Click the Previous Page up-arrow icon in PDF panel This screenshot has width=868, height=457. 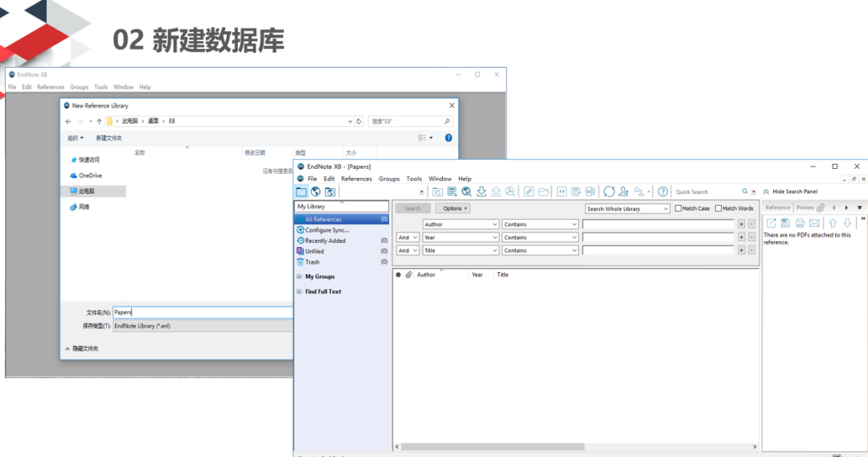click(833, 223)
